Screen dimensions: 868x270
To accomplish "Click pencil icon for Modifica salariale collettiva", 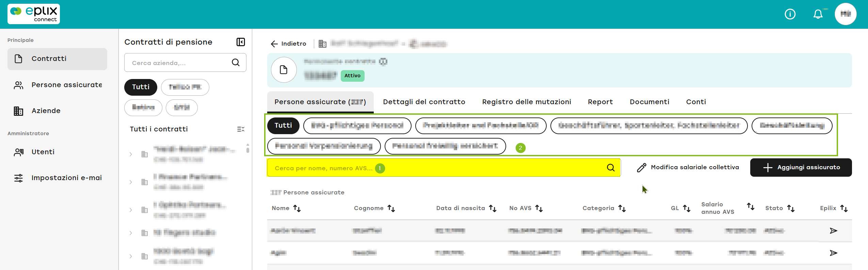I will pyautogui.click(x=642, y=168).
